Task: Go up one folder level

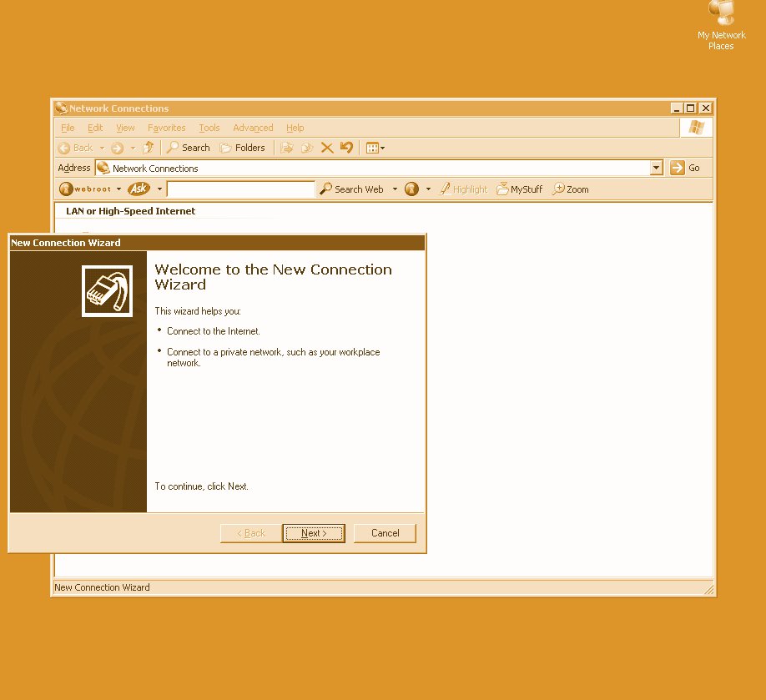Action: tap(149, 148)
